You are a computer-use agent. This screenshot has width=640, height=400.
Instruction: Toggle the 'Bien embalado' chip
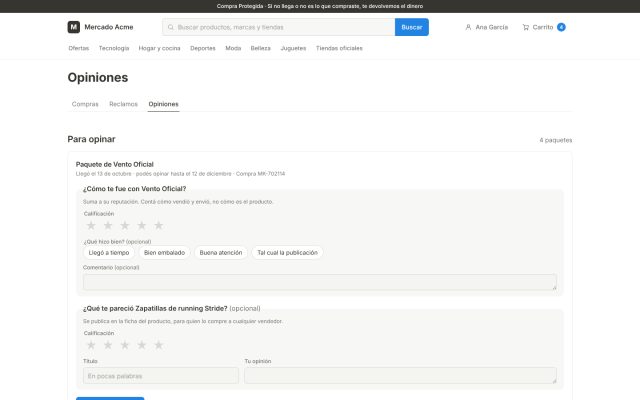coord(164,253)
